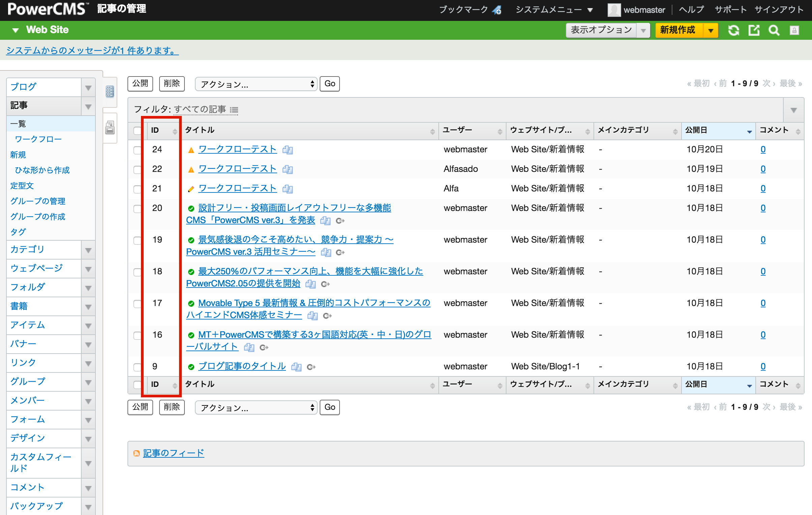
Task: Open the システムメニュー dropdown
Action: tap(554, 10)
